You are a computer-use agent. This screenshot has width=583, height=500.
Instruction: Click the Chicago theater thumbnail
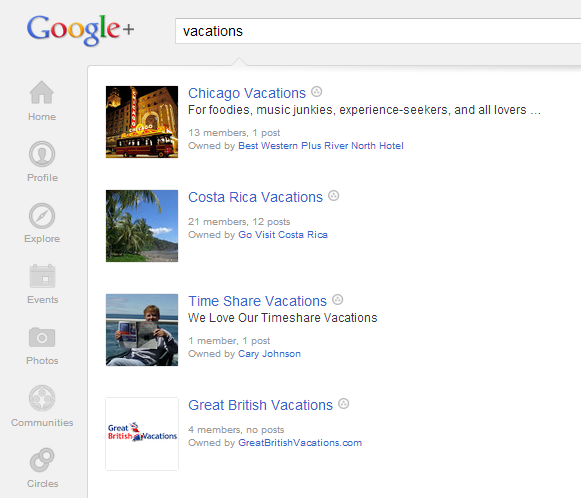tap(142, 122)
